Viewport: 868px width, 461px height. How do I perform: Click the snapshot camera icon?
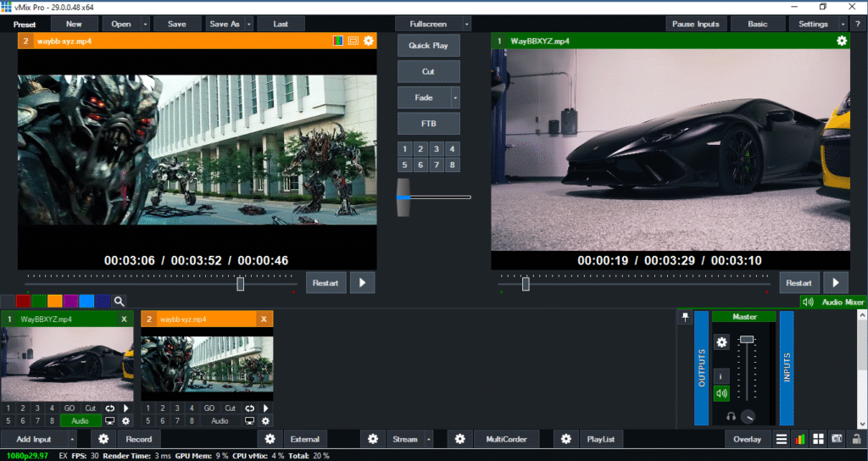coord(837,439)
